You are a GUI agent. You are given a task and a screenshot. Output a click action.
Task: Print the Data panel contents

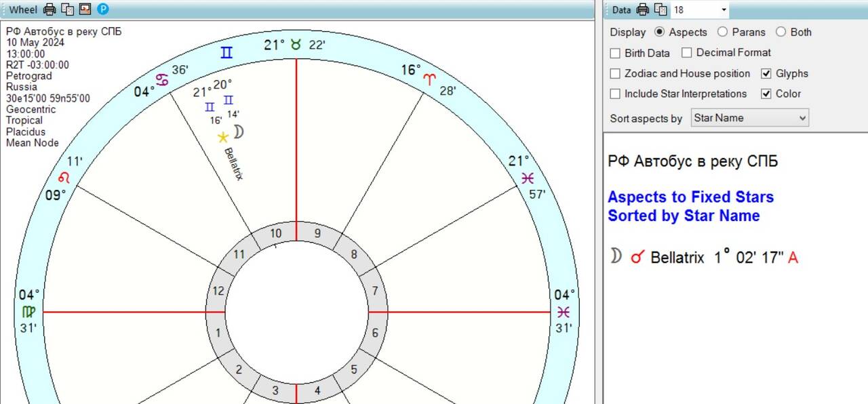click(x=643, y=9)
